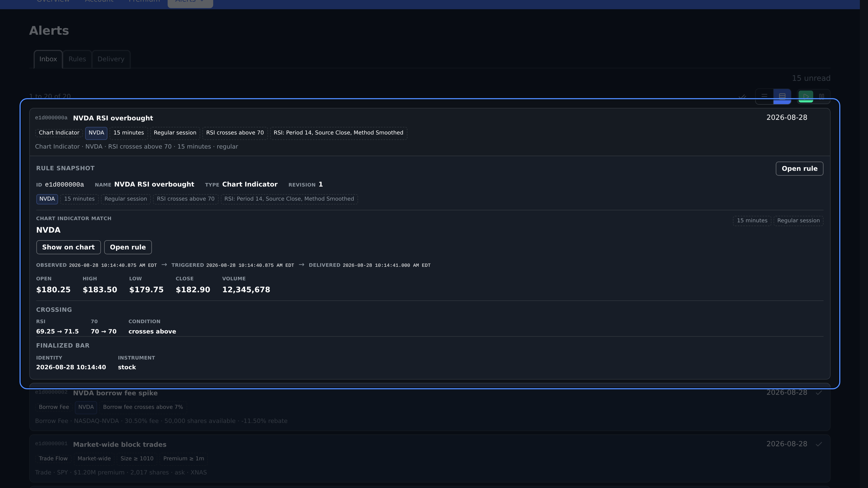Click the 'crosses above' condition value
Screen dimensions: 868x488
point(152,332)
